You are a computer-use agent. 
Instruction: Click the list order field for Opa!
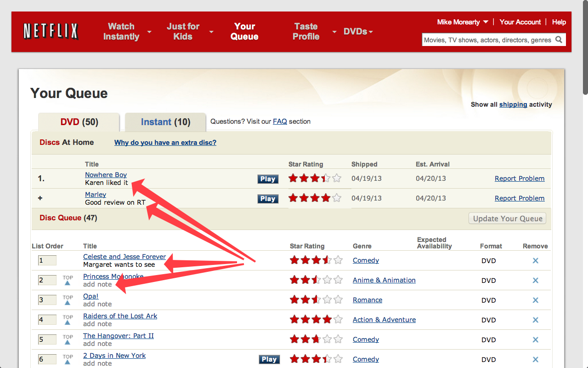[47, 300]
